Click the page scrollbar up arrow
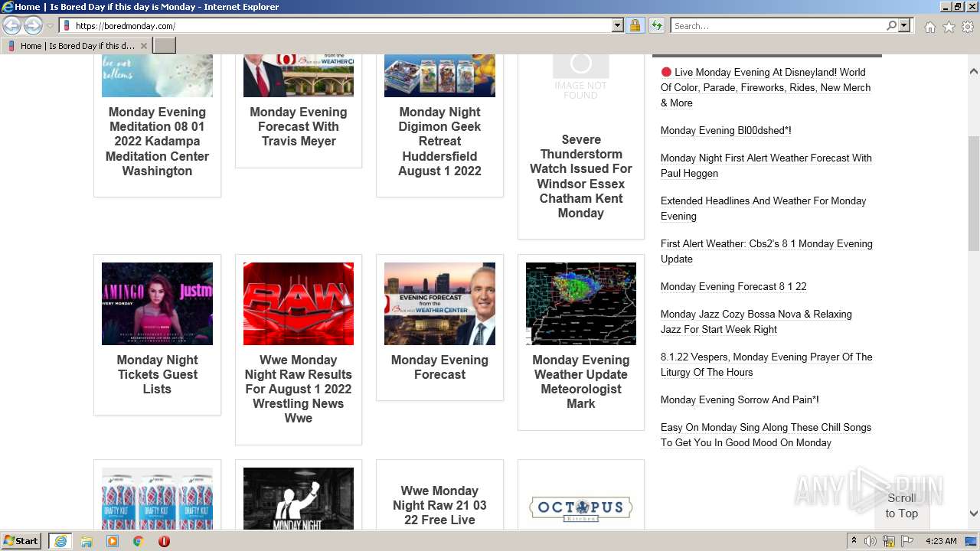Viewport: 980px width, 551px height. [973, 71]
